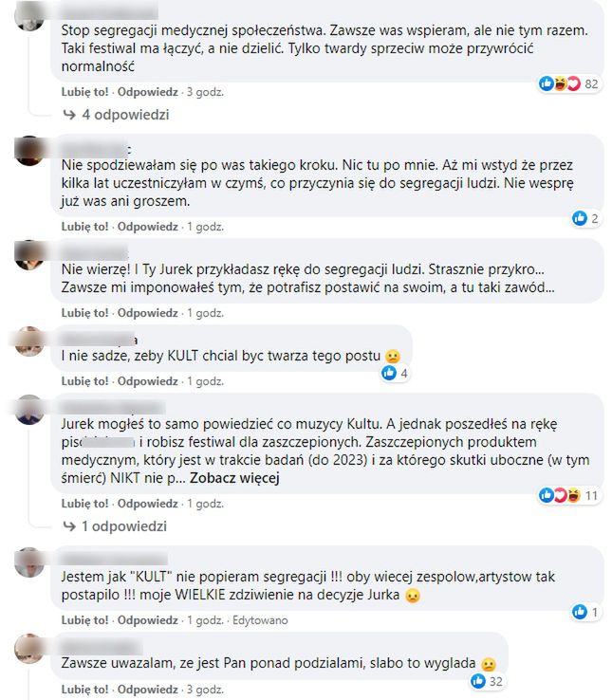Click reply arrow icon beside 1 odpowiedzi
This screenshot has width=612, height=700.
[69, 526]
